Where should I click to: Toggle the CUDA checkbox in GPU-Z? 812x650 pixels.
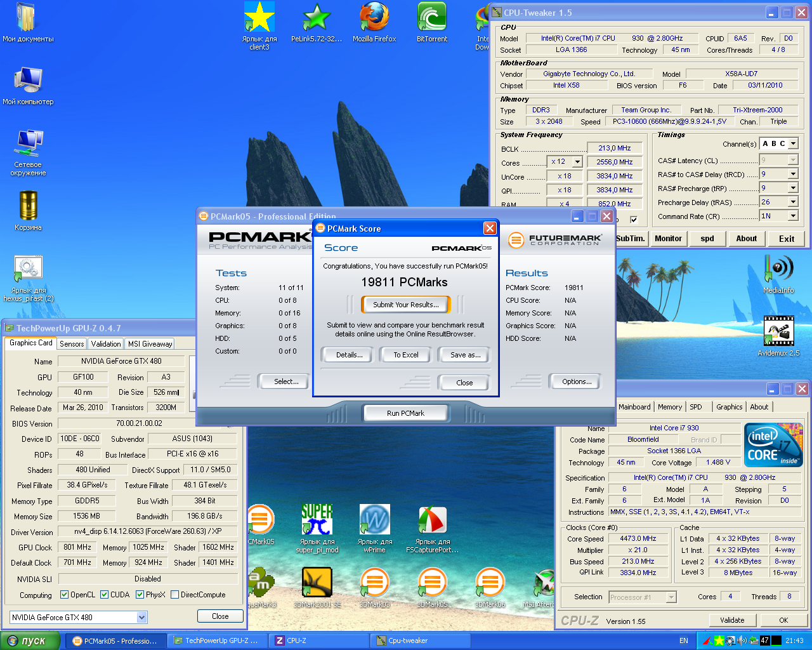pyautogui.click(x=104, y=595)
